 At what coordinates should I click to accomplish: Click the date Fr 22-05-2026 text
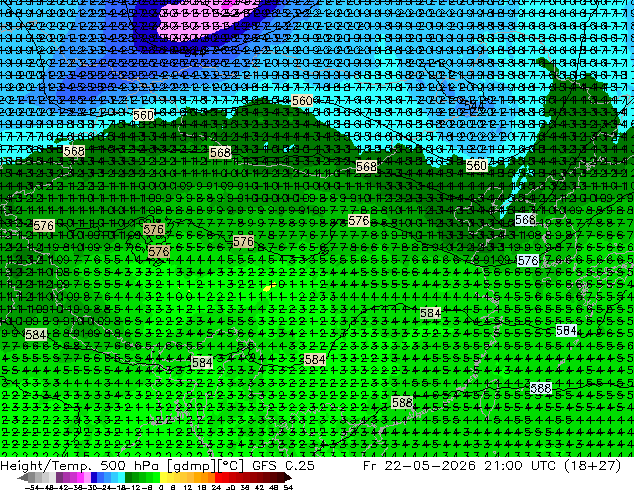419,465
